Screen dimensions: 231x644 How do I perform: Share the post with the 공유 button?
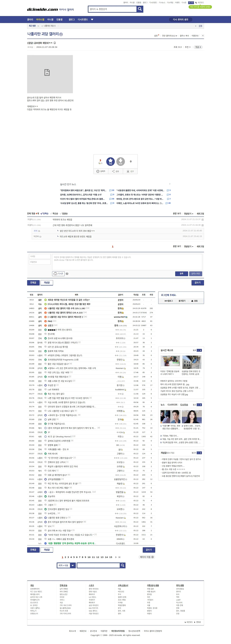point(115,171)
